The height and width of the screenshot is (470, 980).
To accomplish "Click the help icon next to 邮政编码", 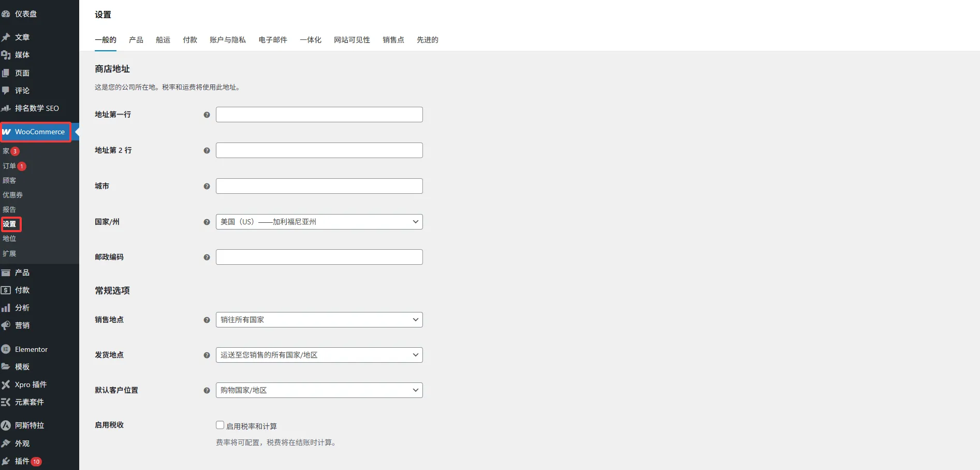I will click(207, 258).
